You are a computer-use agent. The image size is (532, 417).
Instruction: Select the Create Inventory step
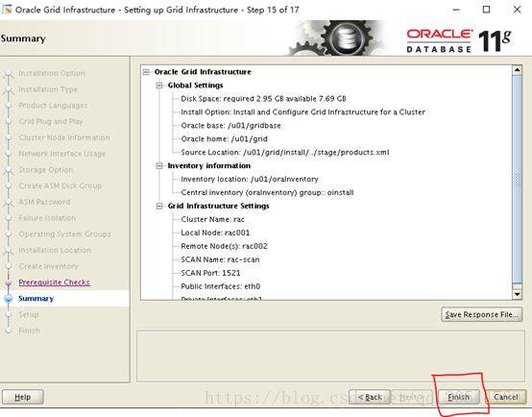pyautogui.click(x=48, y=266)
